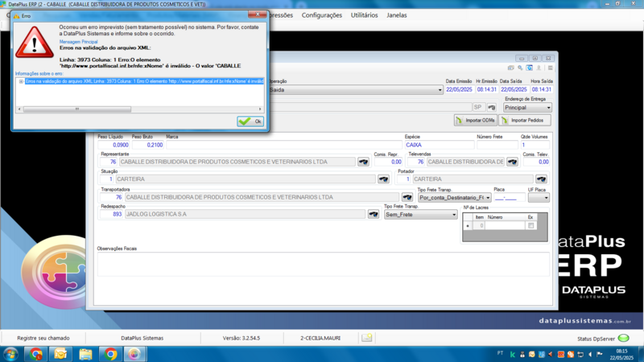Screen dimensions: 644x362
Task: Click the first icon in form toolbar
Action: [x=510, y=68]
